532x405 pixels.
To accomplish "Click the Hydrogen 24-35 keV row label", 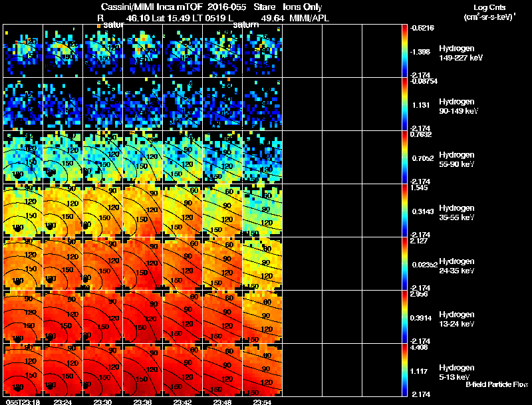I will click(457, 266).
